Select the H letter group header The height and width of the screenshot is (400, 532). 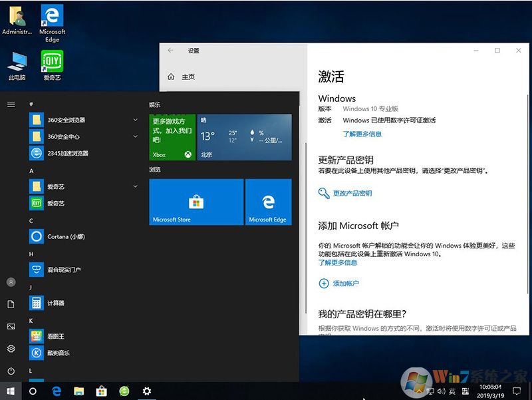pyautogui.click(x=31, y=254)
